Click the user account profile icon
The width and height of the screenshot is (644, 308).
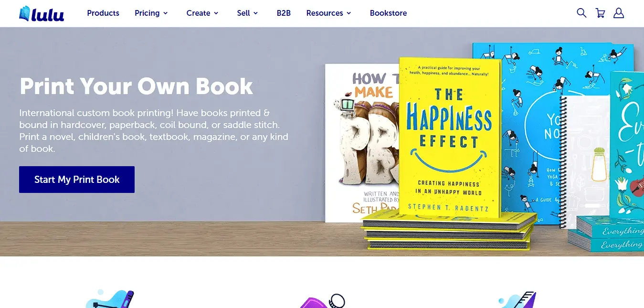point(618,13)
